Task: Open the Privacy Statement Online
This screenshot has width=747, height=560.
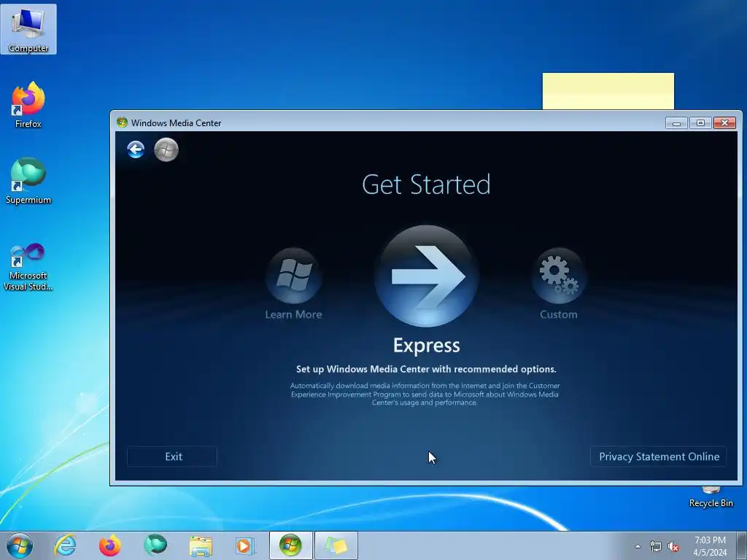Action: pyautogui.click(x=659, y=456)
